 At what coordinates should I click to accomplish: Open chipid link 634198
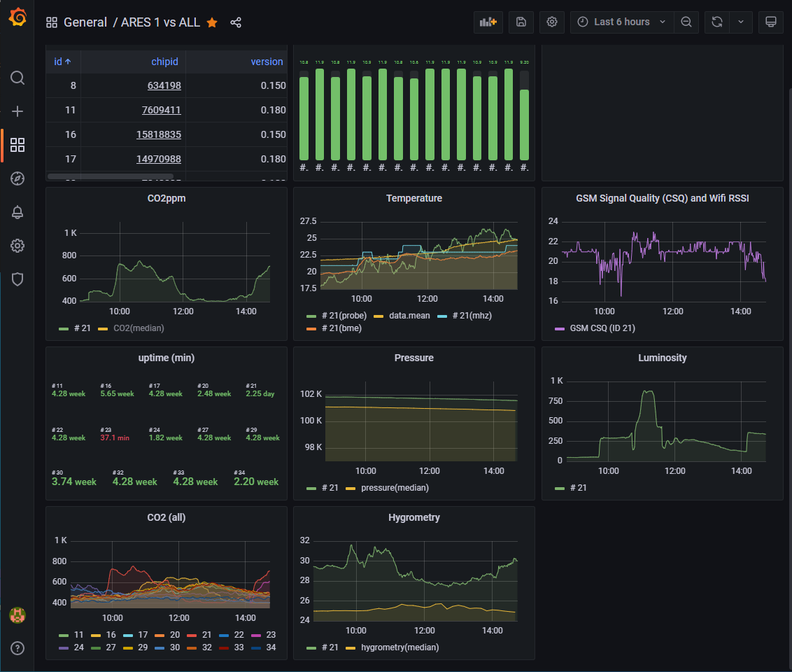tap(164, 85)
